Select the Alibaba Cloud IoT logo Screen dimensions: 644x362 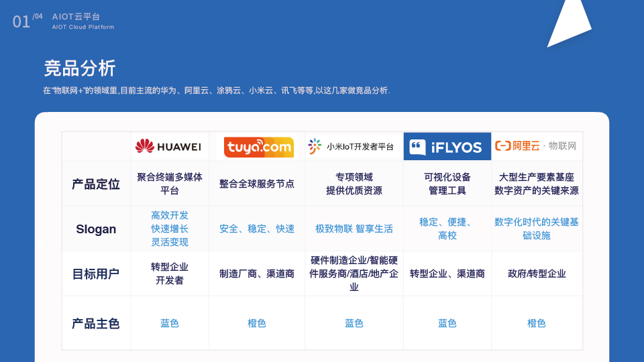point(535,145)
